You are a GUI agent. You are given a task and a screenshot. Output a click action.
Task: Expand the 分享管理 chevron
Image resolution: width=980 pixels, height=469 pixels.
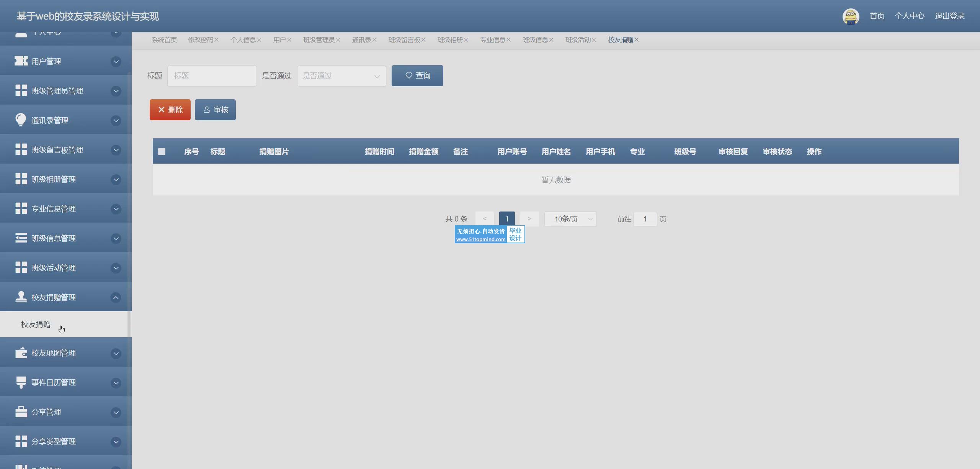116,412
